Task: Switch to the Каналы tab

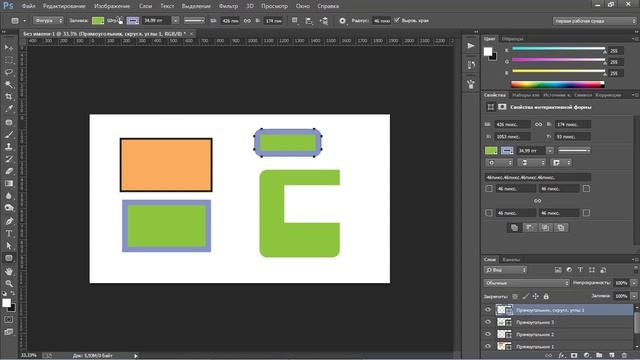Action: (x=511, y=260)
